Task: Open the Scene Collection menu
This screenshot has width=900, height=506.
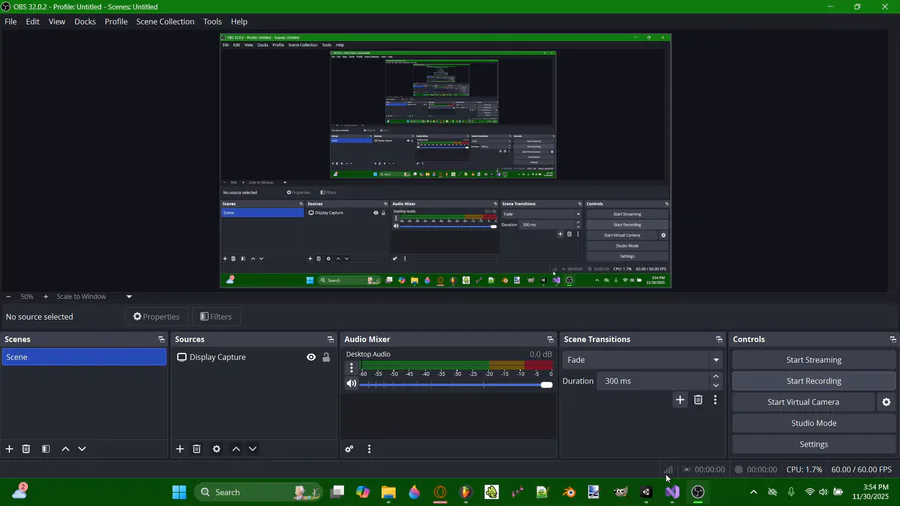Action: (165, 21)
